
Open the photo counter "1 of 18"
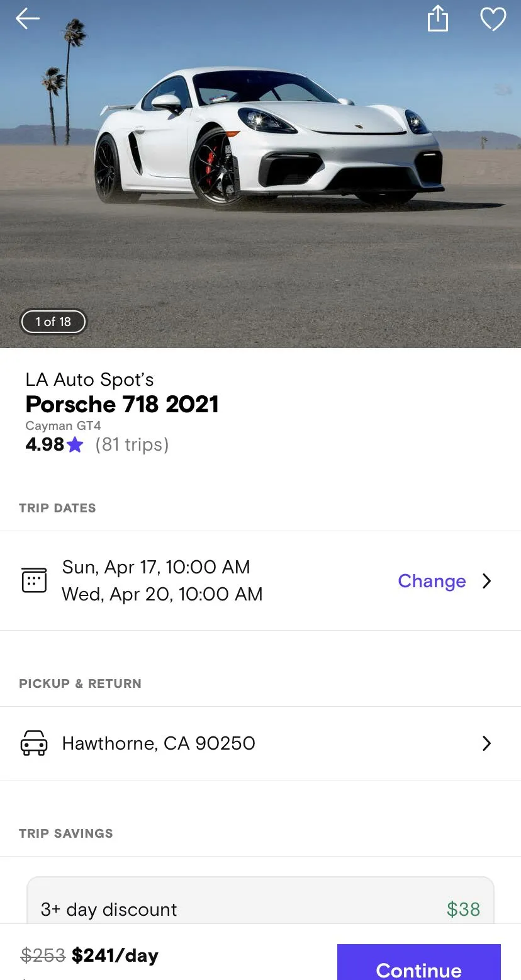click(53, 322)
